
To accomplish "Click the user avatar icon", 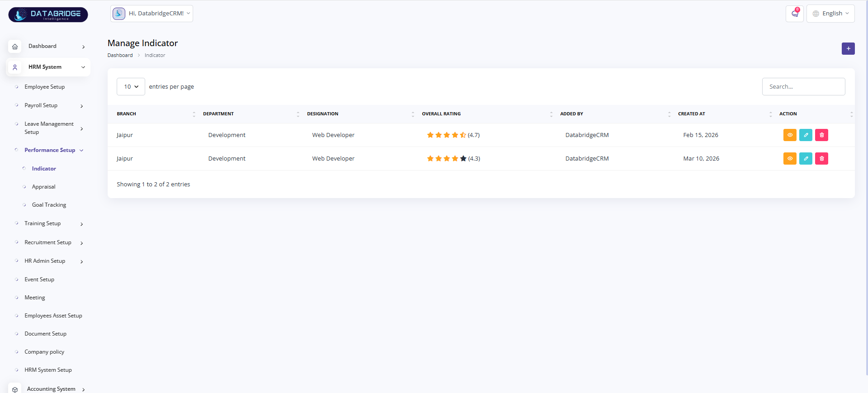I will 119,14.
